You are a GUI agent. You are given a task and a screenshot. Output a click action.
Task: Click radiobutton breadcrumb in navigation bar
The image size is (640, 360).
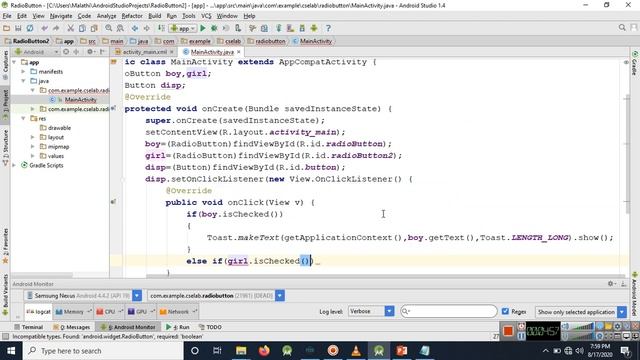coord(267,41)
